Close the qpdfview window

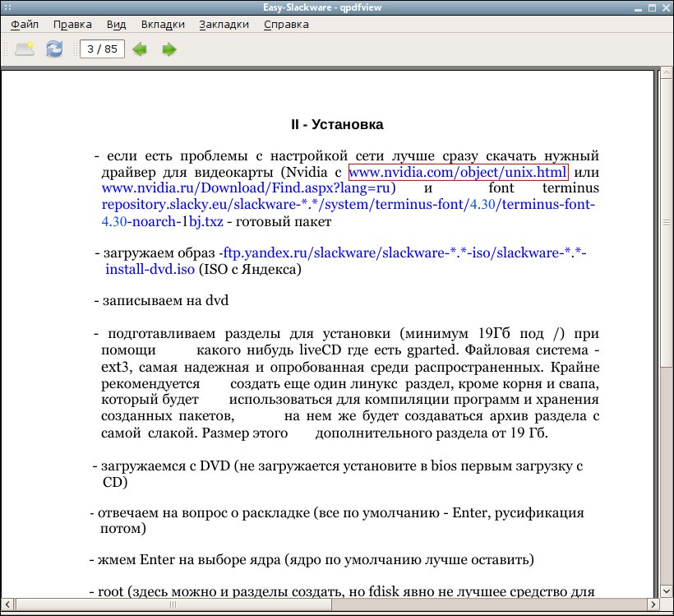click(x=666, y=7)
